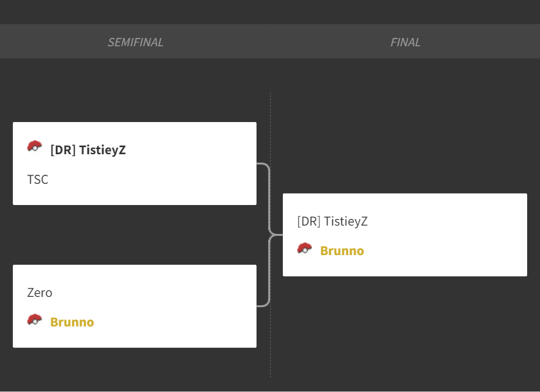Viewport: 540px width, 392px height.
Task: Open bold [DR] TistieyZ name in semifinal
Action: pos(88,150)
